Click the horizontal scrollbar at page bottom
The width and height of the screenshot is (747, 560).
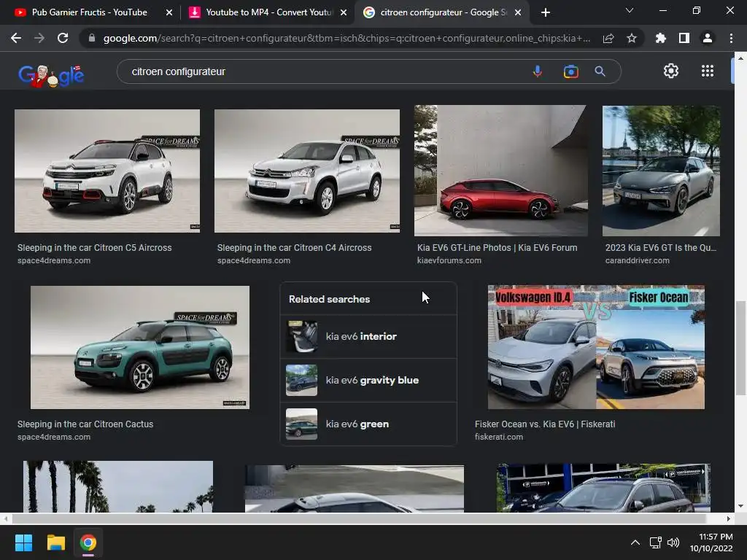click(358, 518)
